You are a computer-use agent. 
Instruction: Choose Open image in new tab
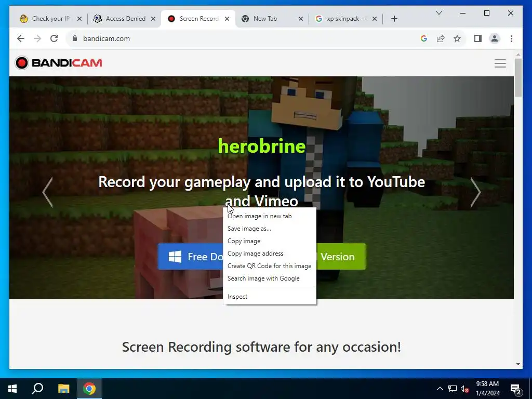click(x=270, y=216)
